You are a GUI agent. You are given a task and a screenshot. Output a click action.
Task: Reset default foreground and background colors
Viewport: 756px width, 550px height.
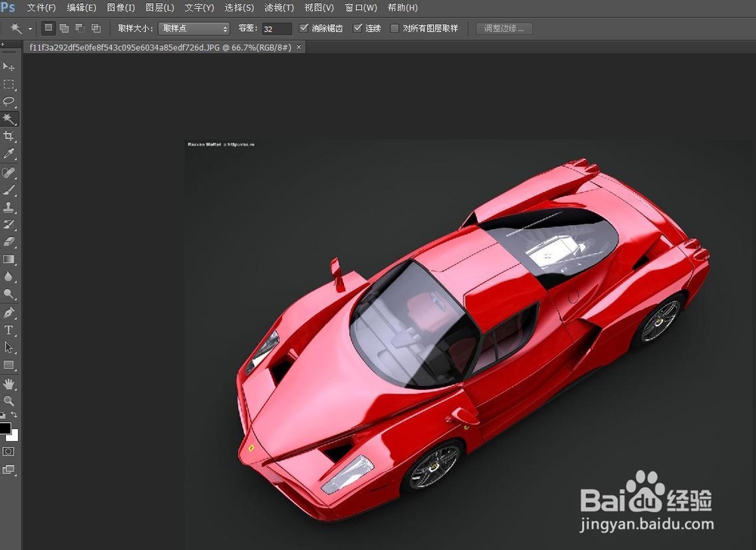[x=3, y=415]
